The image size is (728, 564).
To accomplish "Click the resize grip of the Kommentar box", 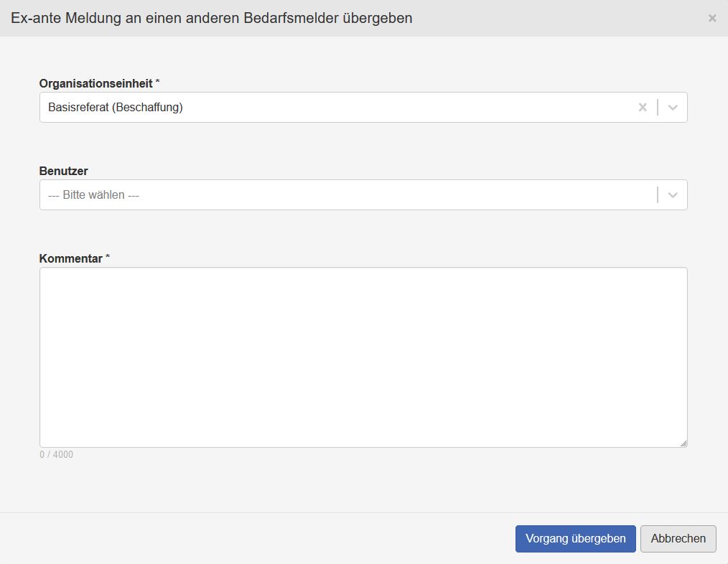I will (683, 442).
